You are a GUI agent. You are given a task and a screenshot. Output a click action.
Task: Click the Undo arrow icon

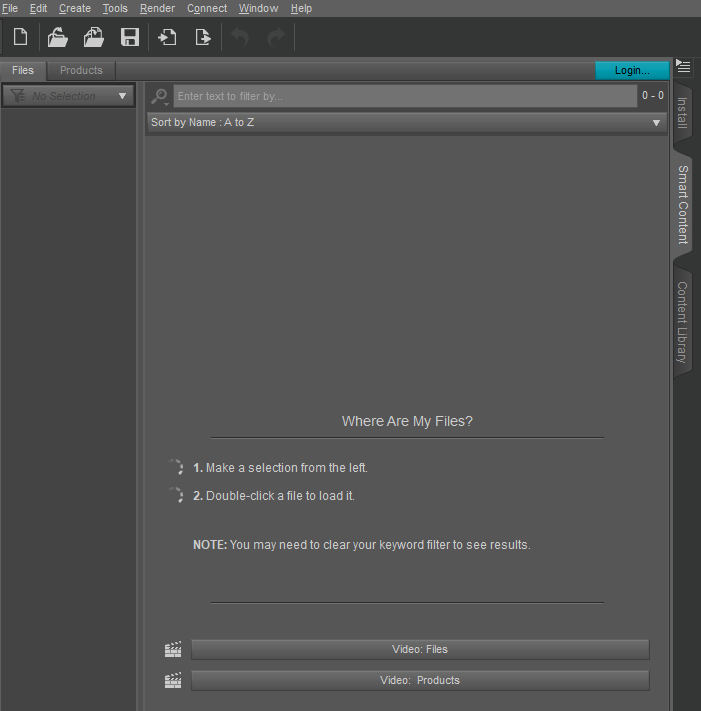(240, 37)
